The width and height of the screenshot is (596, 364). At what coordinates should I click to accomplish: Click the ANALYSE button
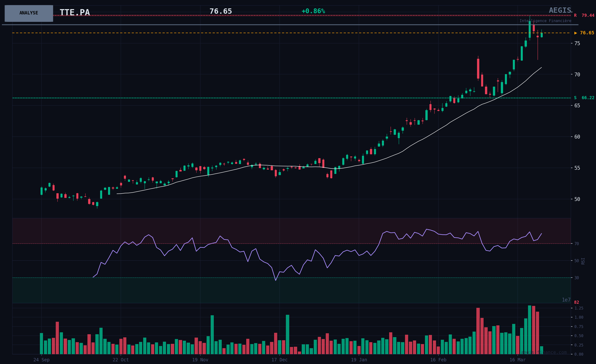tap(29, 13)
